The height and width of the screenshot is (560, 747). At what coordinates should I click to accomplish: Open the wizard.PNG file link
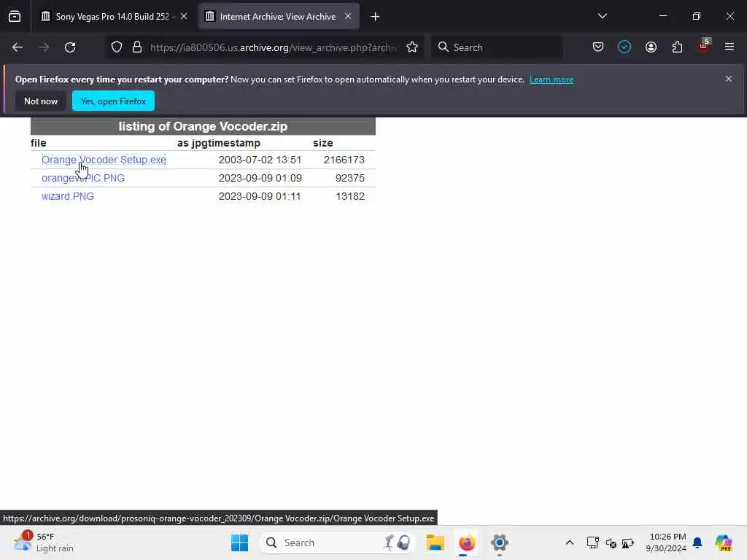tap(68, 196)
